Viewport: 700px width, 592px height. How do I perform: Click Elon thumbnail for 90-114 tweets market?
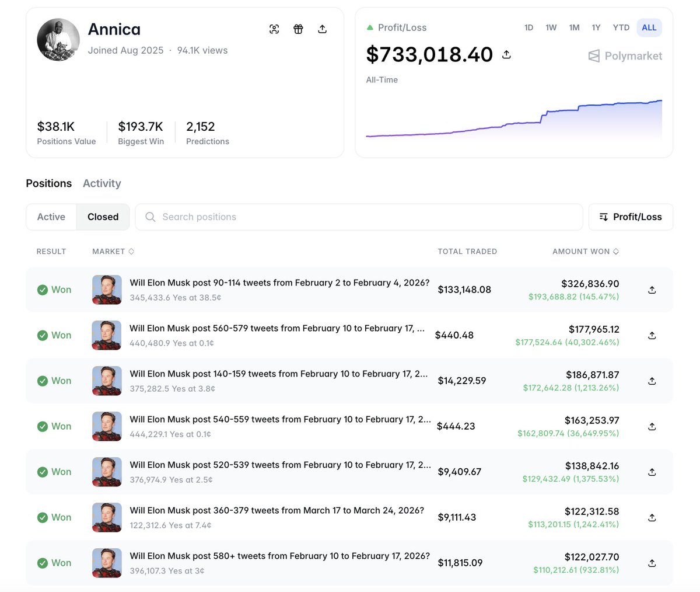tap(107, 290)
